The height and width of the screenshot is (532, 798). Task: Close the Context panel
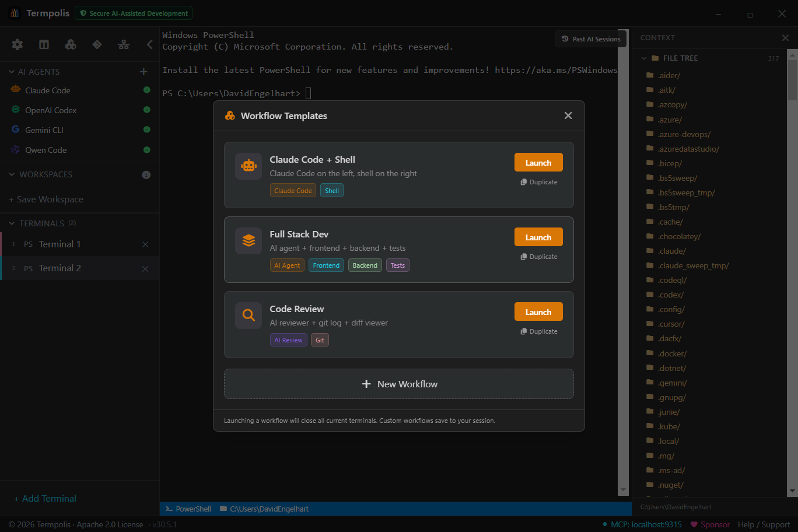[785, 38]
